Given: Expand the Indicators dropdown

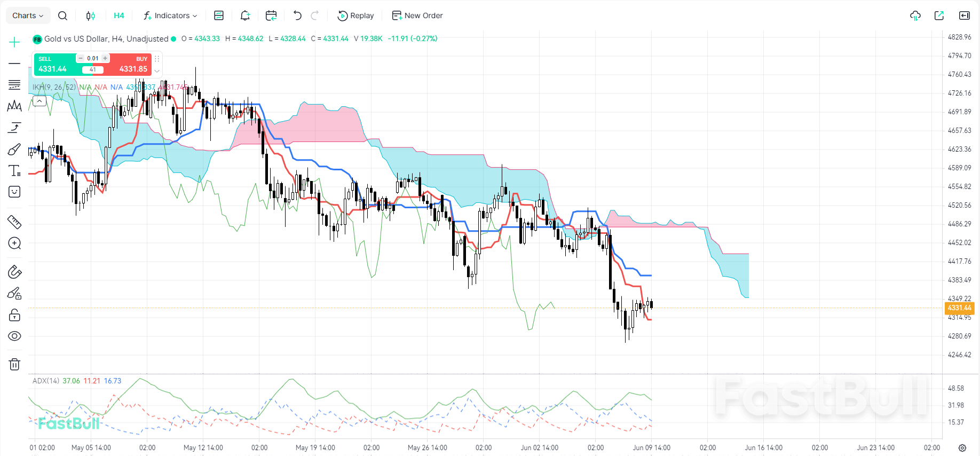Looking at the screenshot, I should point(170,15).
